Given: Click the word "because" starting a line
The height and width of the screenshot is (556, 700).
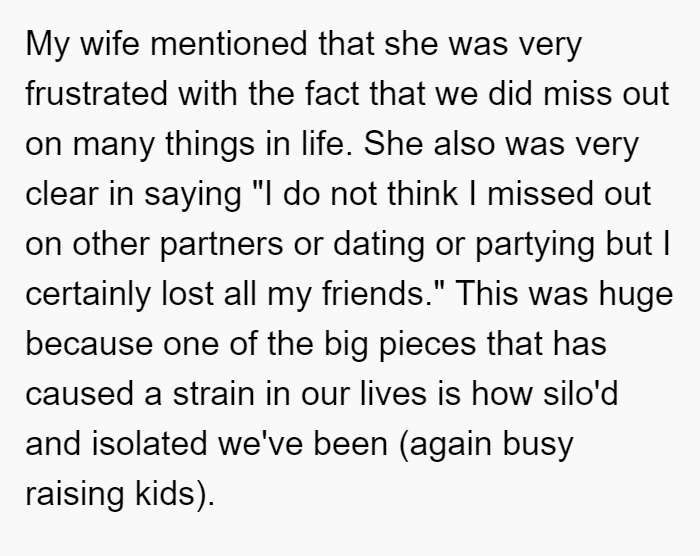Looking at the screenshot, I should [89, 344].
